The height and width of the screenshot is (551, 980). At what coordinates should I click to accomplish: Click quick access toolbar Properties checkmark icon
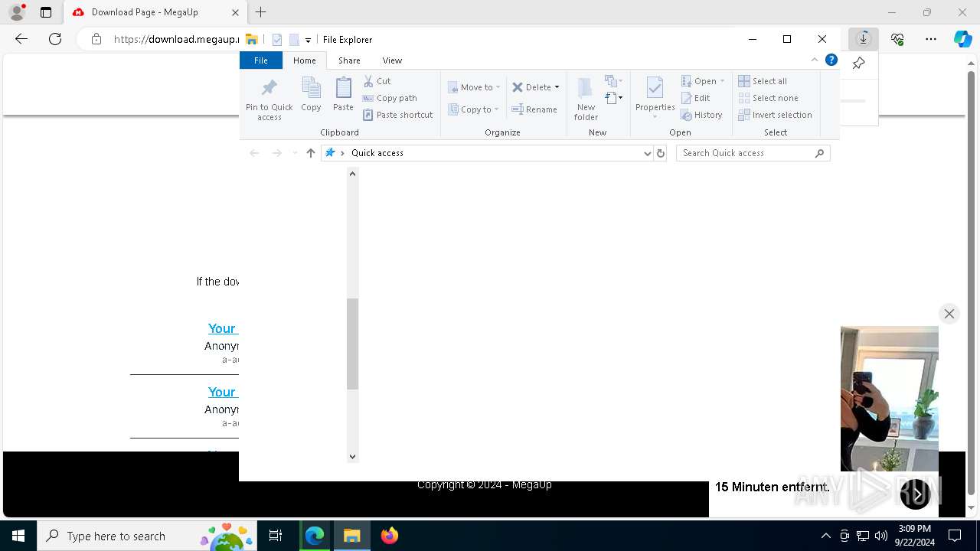[x=277, y=40]
